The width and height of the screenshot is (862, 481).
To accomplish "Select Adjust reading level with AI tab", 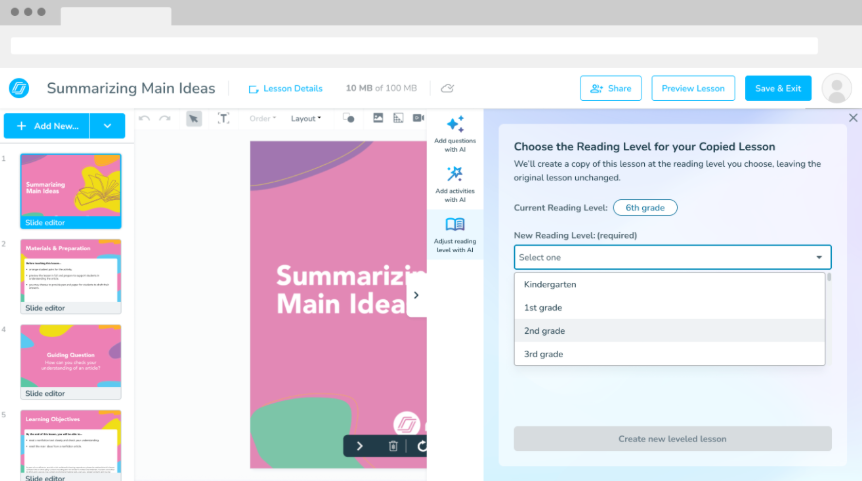I will (455, 235).
